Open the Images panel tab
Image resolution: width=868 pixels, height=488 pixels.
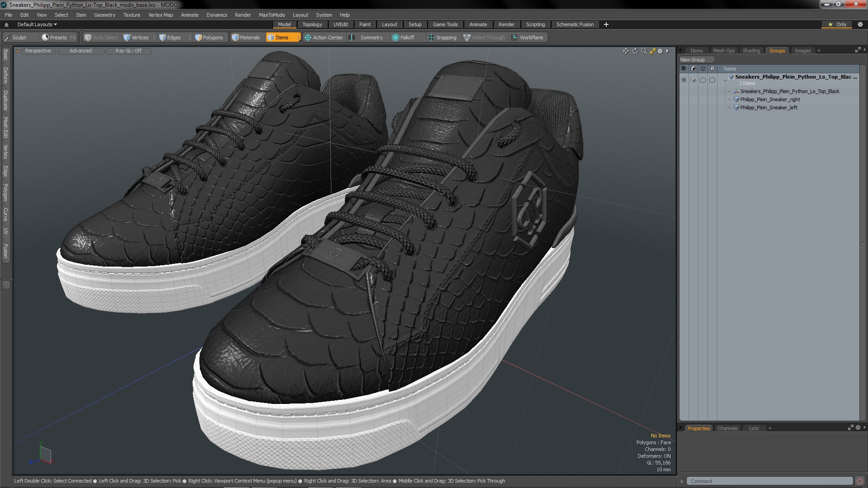[802, 51]
